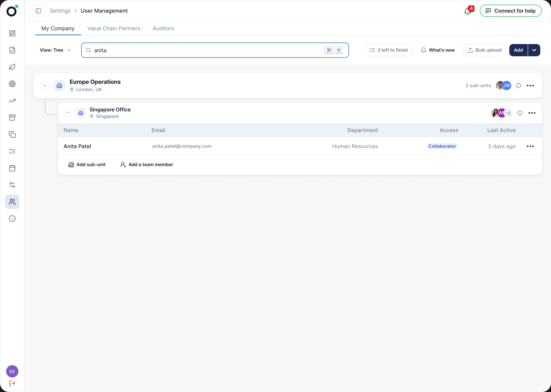Open more options for Singapore Office
551x392 pixels.
pos(531,113)
